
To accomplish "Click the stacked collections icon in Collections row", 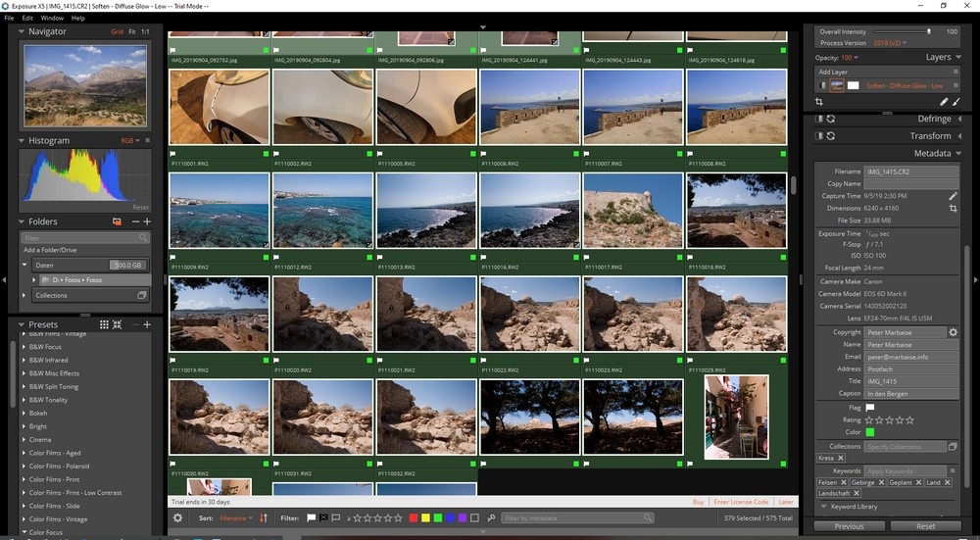I will (142, 295).
